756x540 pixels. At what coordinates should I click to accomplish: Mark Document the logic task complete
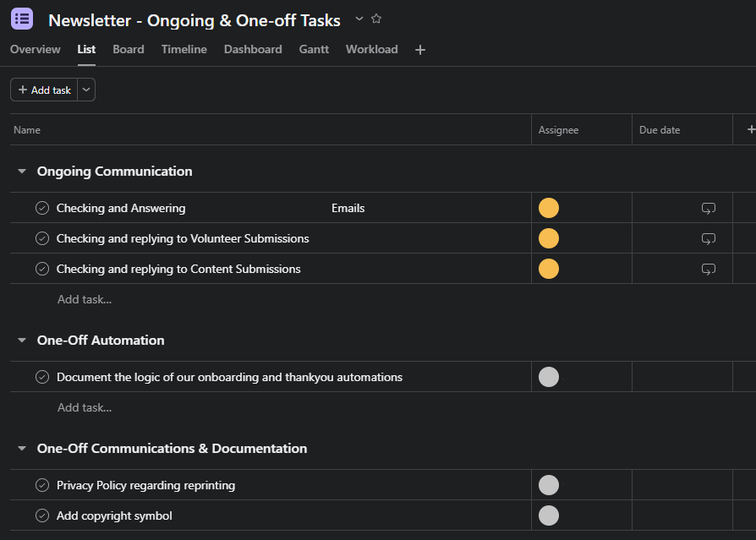(x=42, y=377)
